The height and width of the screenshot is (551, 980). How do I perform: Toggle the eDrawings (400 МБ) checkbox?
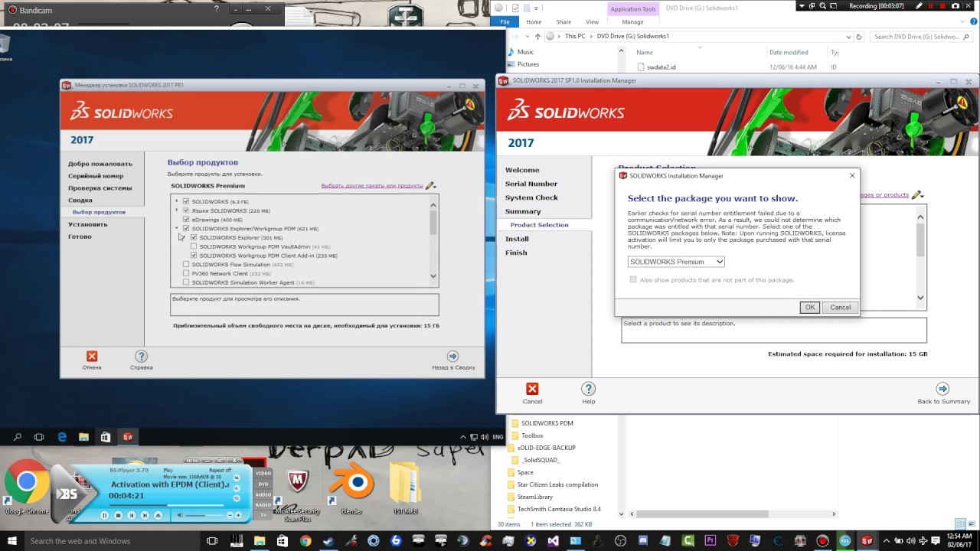pos(186,219)
